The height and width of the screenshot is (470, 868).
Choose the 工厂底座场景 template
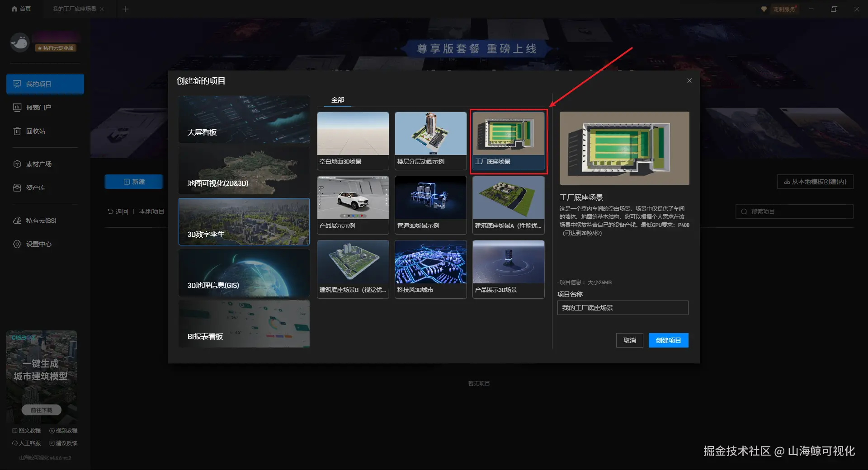(509, 141)
